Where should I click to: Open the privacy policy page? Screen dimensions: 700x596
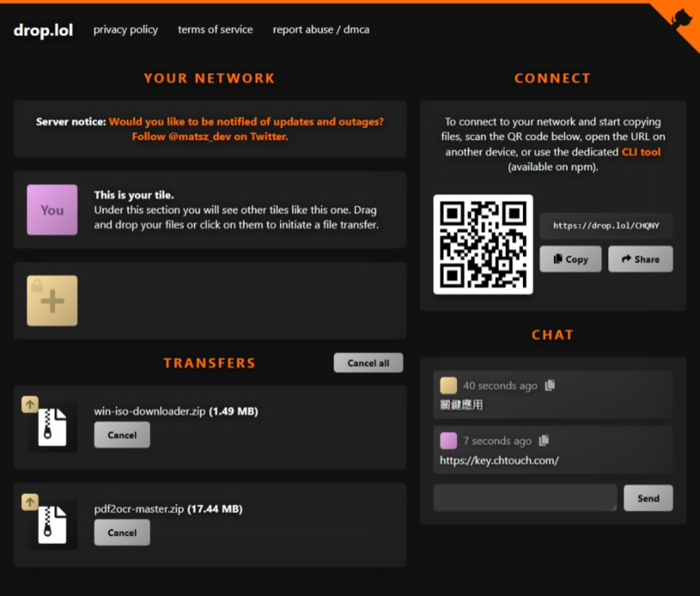pyautogui.click(x=126, y=30)
